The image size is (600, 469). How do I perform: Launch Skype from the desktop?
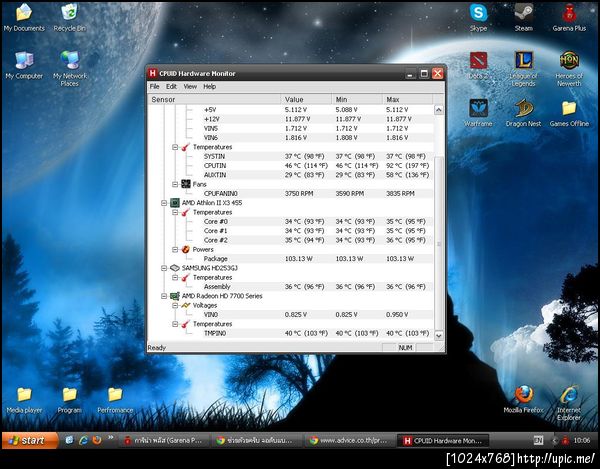point(478,18)
